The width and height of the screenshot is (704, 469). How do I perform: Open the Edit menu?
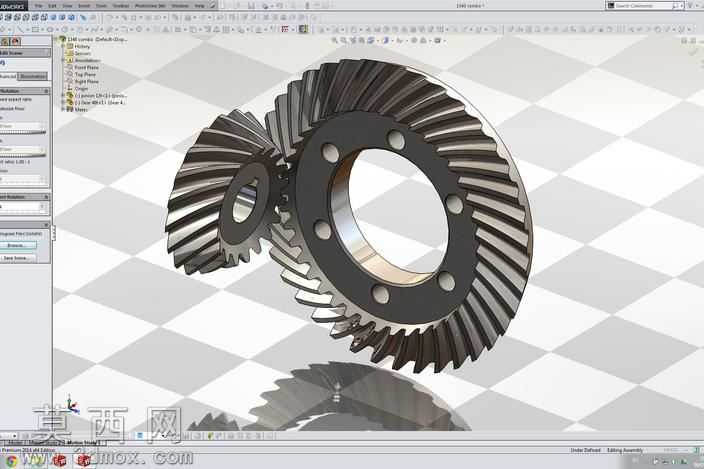pyautogui.click(x=53, y=6)
